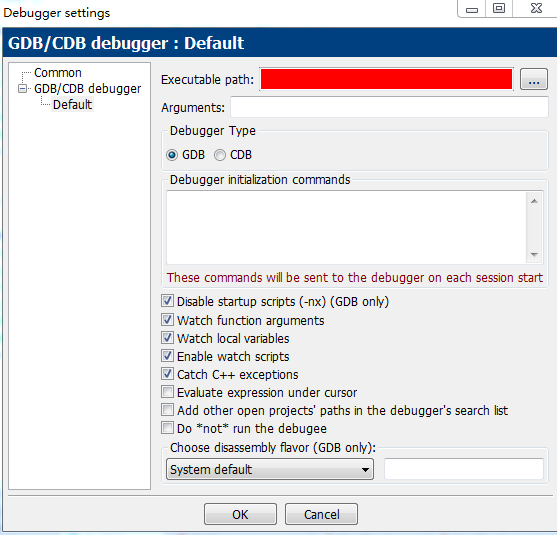Open the System default disassembly flavor dropdown
The image size is (557, 535).
point(270,469)
